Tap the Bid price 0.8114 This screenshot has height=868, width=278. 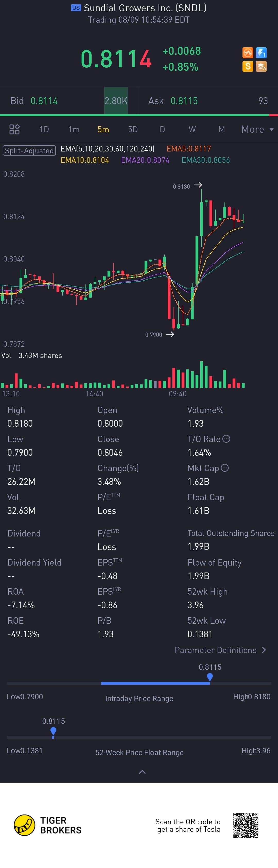(44, 101)
